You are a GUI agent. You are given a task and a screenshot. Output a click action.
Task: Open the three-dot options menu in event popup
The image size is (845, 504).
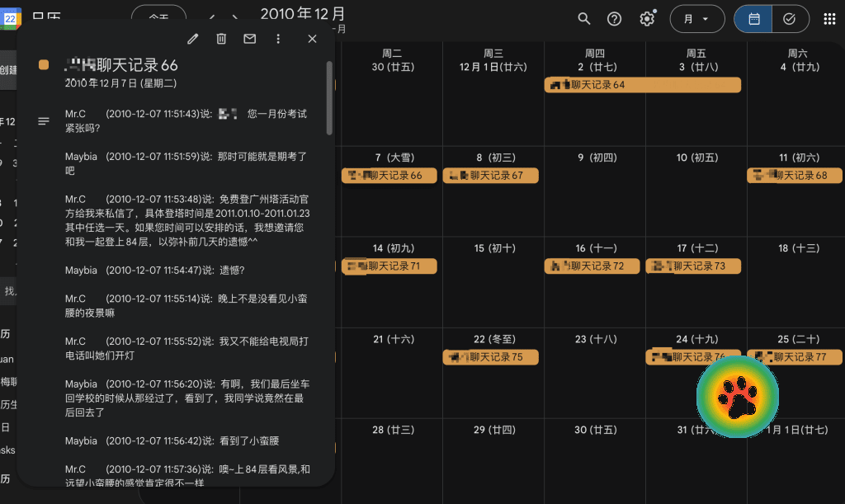point(278,39)
